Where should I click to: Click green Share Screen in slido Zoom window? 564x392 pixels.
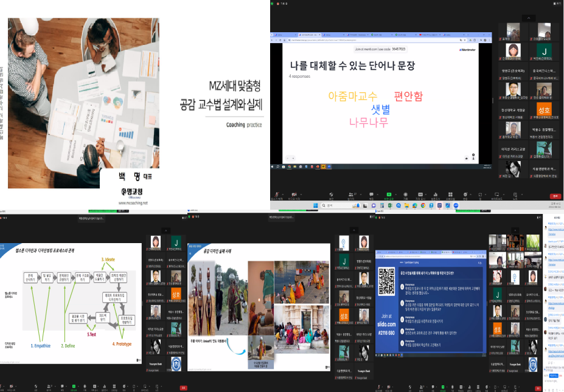tap(443, 387)
